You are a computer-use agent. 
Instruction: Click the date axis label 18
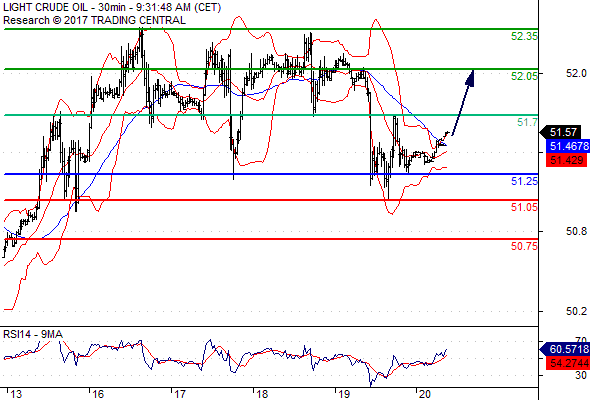point(262,394)
